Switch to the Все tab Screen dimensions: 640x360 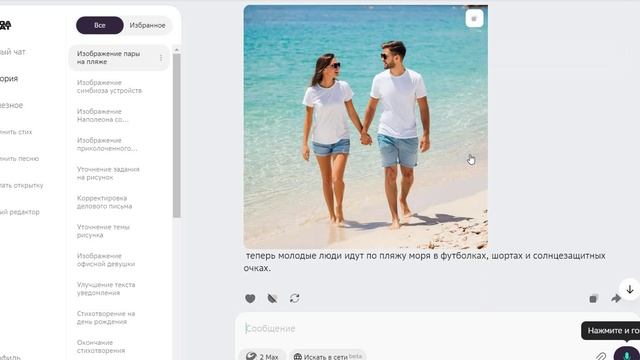coord(100,25)
